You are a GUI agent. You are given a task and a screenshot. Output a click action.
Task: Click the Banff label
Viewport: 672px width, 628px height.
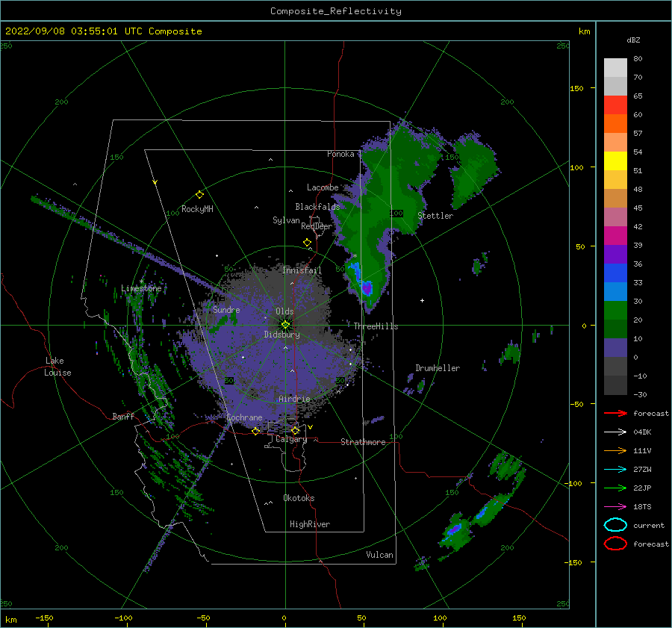pos(123,416)
